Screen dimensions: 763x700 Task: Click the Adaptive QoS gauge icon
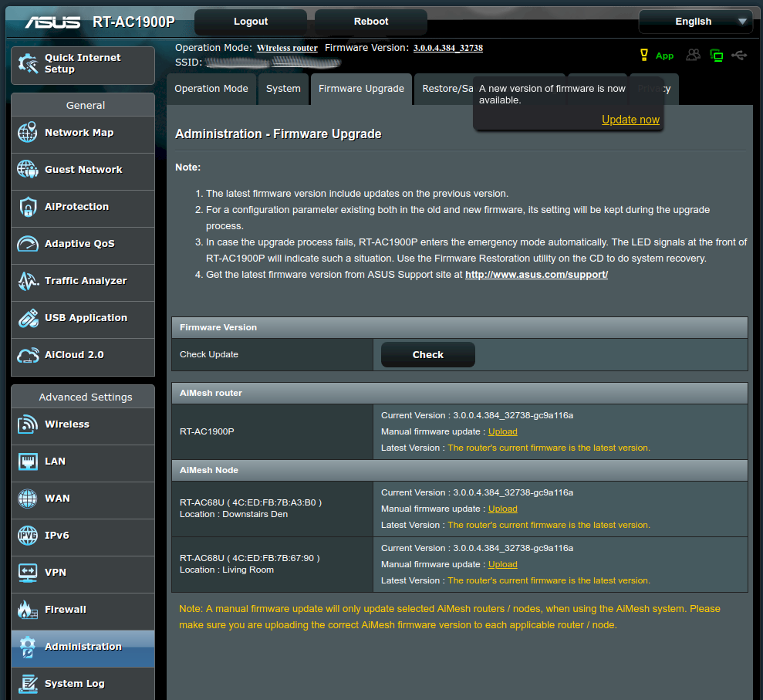point(28,243)
